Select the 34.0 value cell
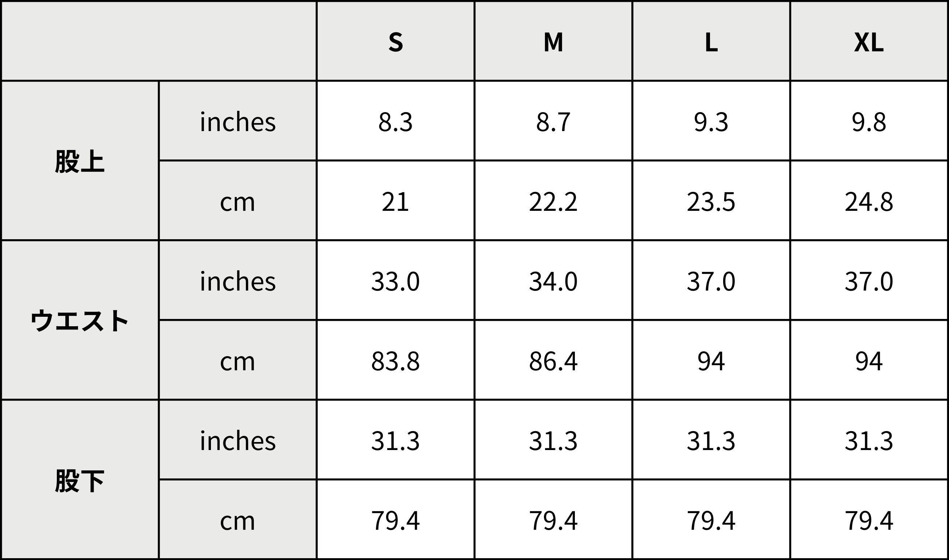The height and width of the screenshot is (560, 949). click(553, 281)
